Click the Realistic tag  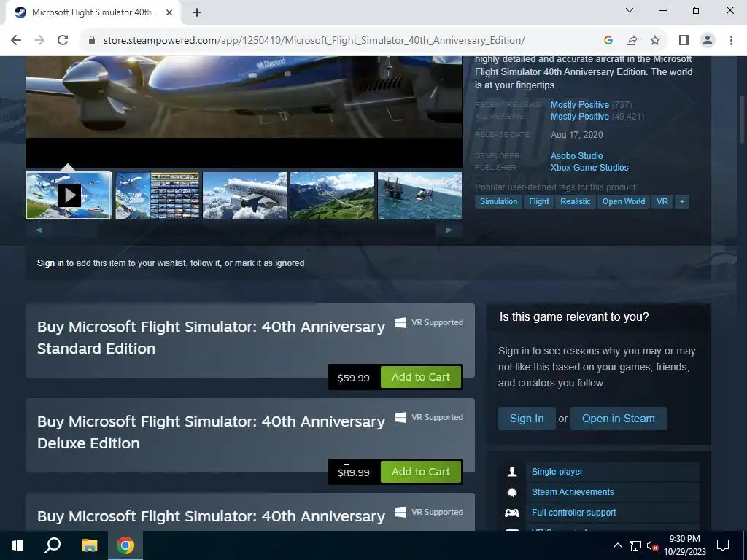576,201
